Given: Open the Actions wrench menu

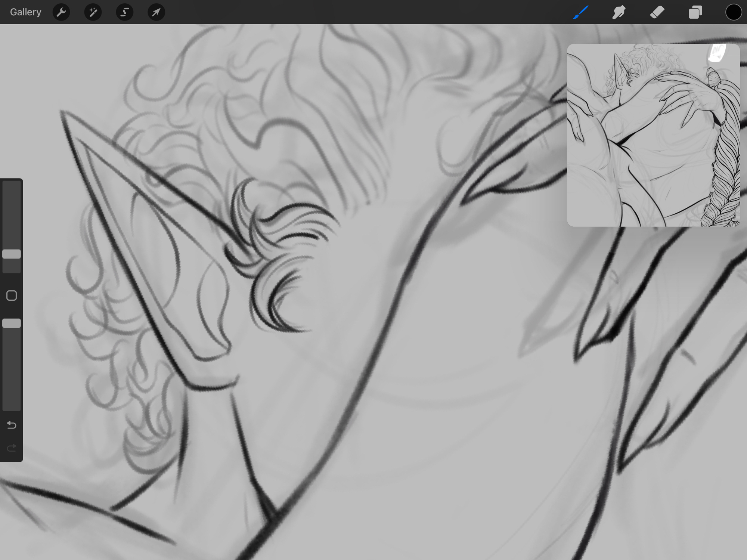Looking at the screenshot, I should tap(61, 12).
